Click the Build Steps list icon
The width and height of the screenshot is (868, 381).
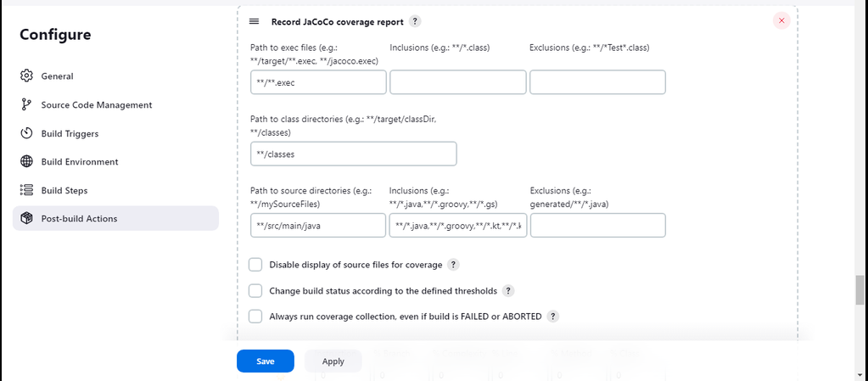click(x=25, y=190)
